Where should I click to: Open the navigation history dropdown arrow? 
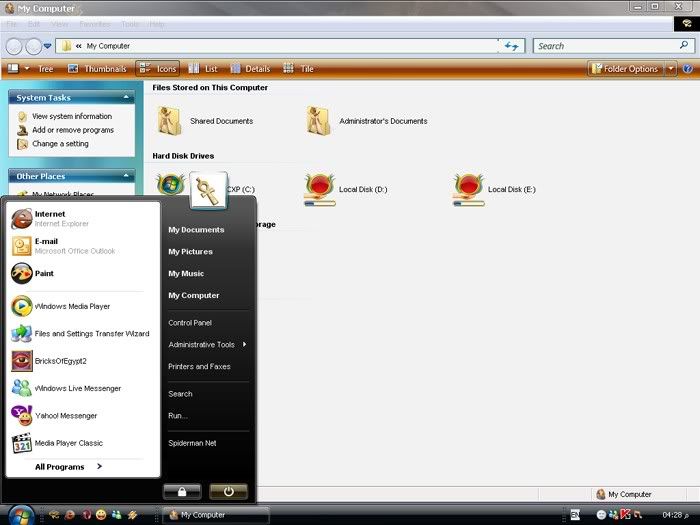click(x=47, y=46)
